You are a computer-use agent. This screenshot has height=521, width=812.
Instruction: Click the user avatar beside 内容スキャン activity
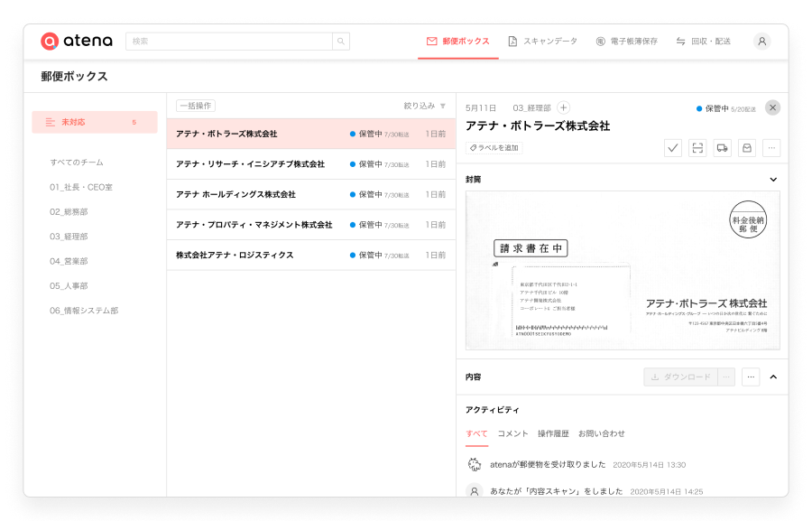[475, 491]
